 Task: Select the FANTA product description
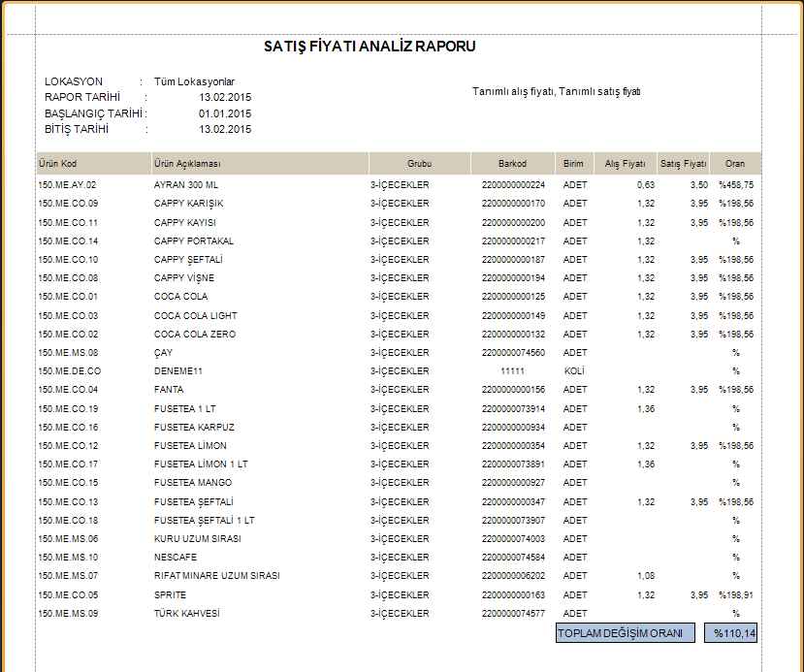click(169, 390)
